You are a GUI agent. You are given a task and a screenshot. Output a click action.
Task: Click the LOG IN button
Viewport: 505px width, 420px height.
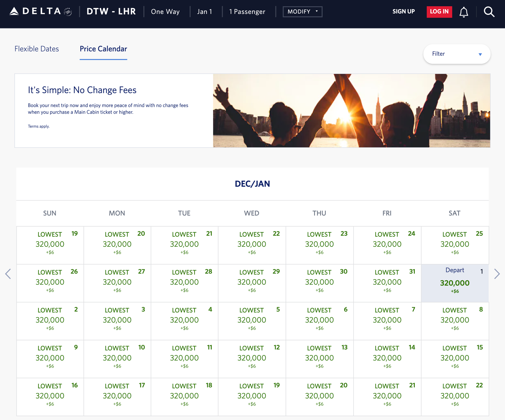(439, 12)
